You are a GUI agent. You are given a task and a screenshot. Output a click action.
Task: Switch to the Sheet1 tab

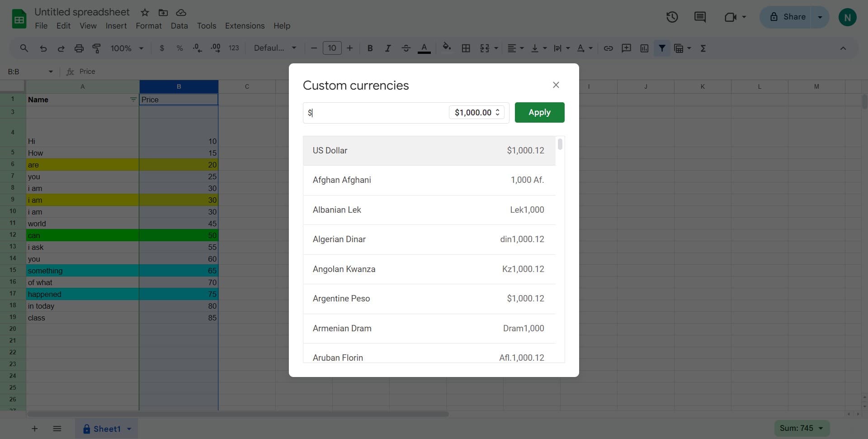pyautogui.click(x=107, y=429)
